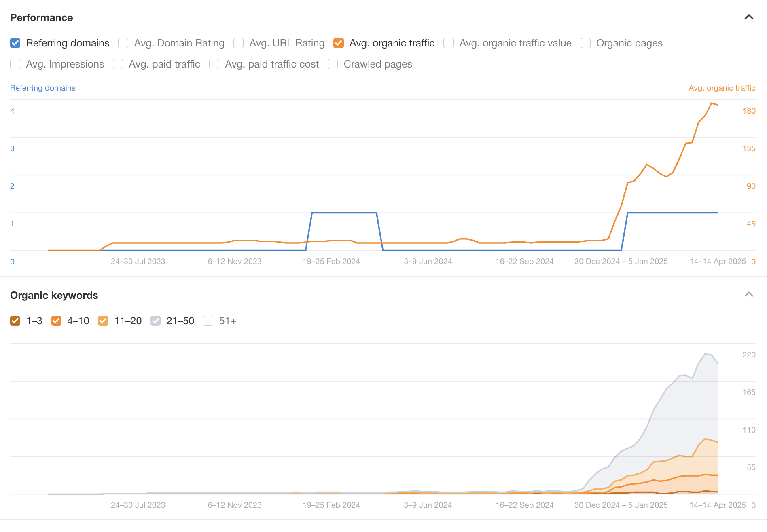Collapse the Performance section chevron

click(x=749, y=17)
